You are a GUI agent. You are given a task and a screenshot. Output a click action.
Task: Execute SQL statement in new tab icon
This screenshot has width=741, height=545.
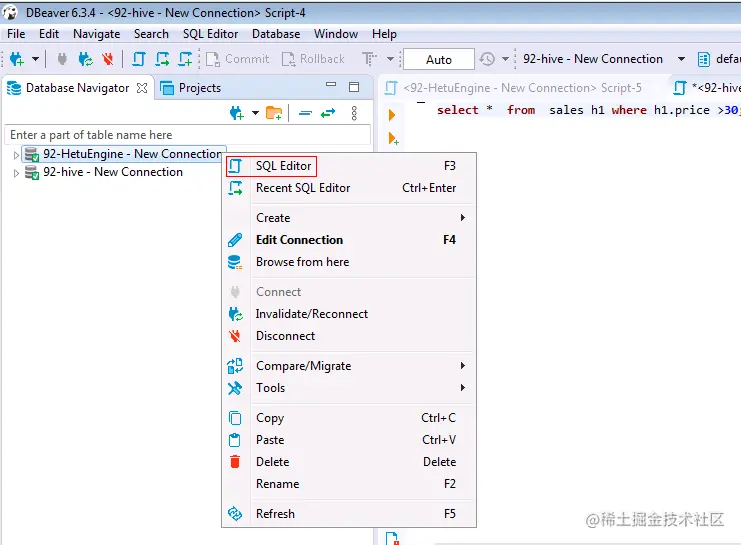tap(393, 138)
